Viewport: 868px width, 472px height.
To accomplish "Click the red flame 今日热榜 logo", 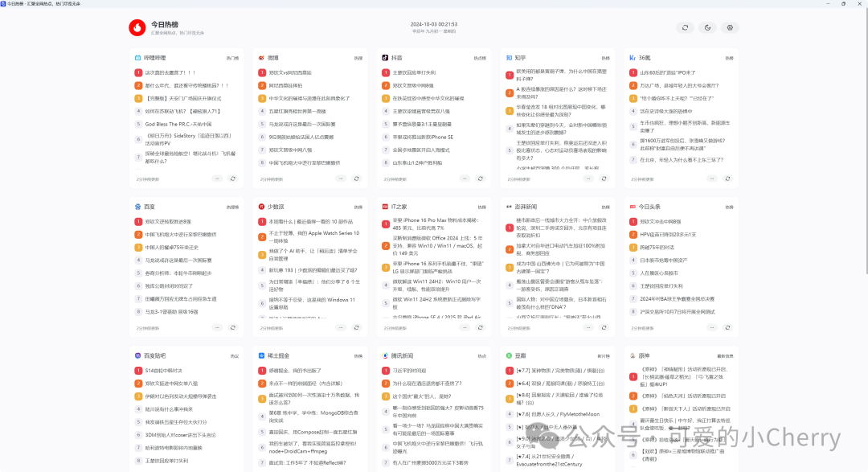I will (x=137, y=27).
